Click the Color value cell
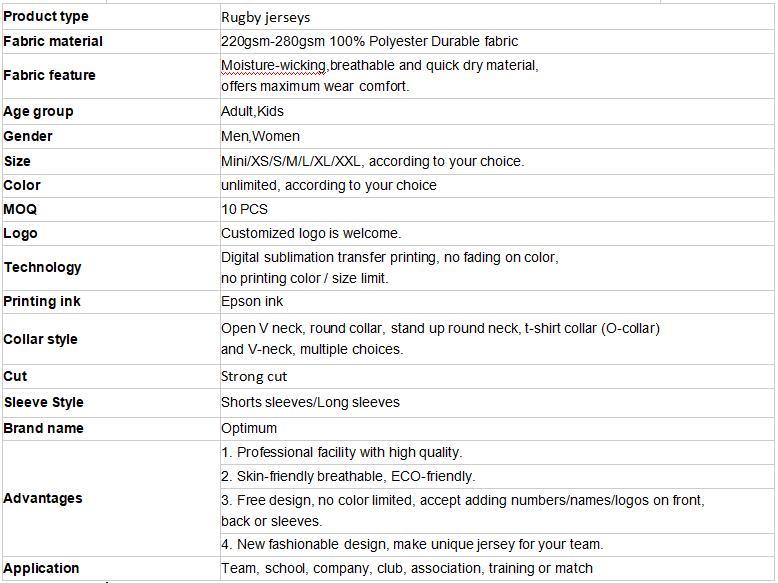 pyautogui.click(x=497, y=186)
